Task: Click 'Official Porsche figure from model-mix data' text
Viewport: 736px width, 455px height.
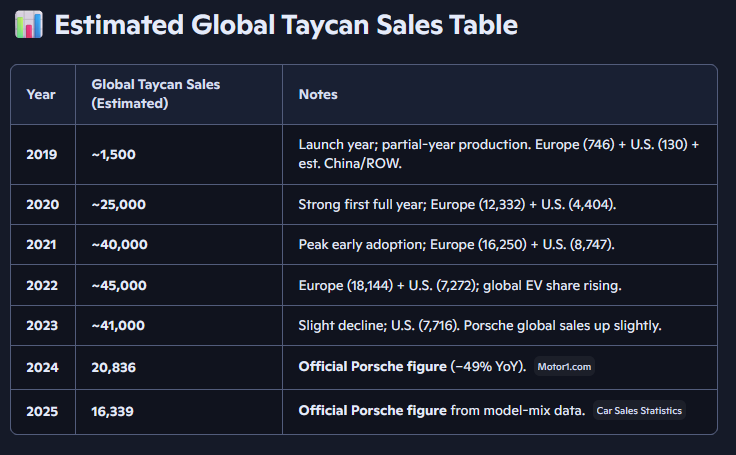Action: tap(442, 411)
